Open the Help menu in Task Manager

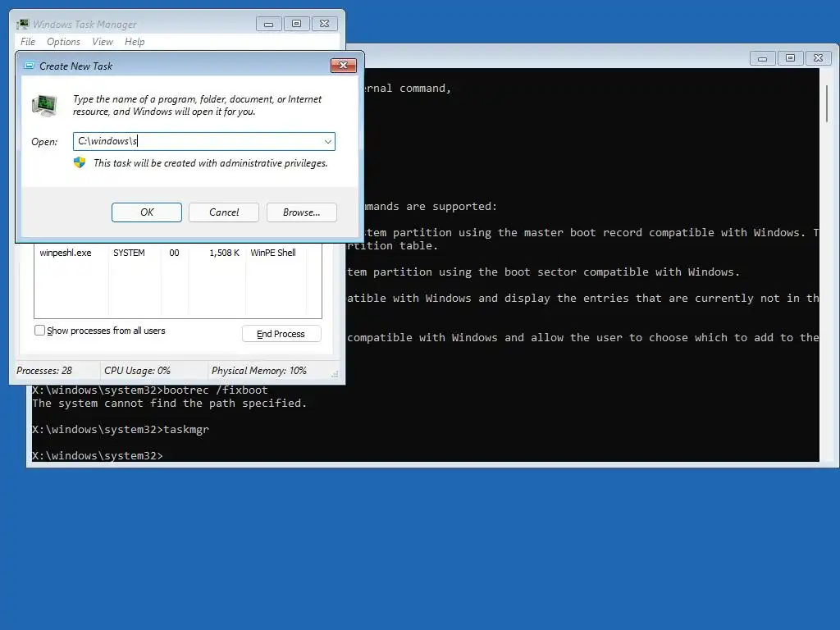click(135, 42)
